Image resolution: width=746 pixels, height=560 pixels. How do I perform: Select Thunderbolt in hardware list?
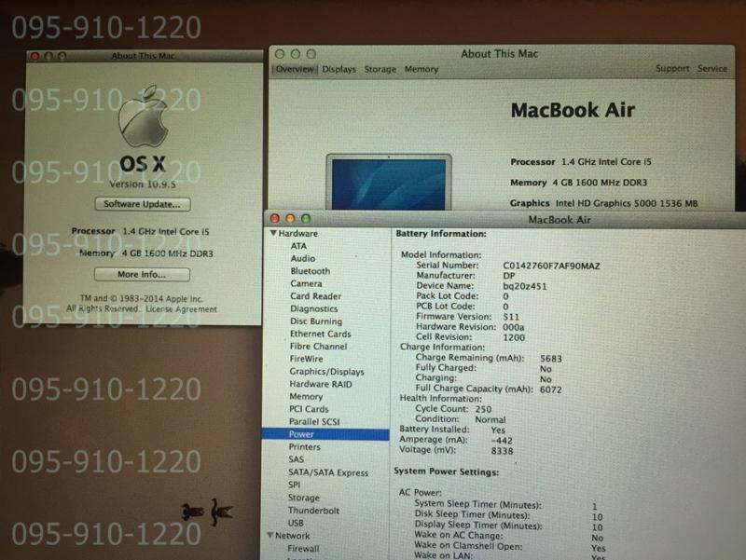[x=313, y=511]
